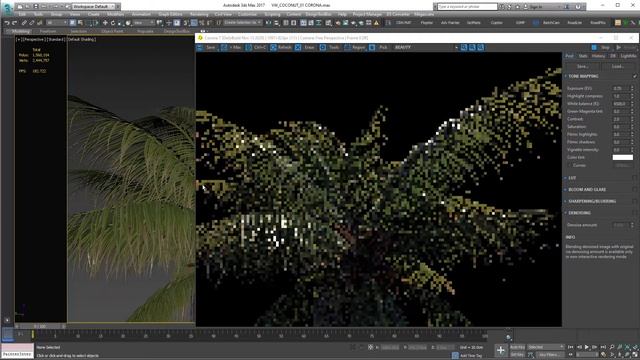Click the Freeform ribbon tab
Screen dimensions: 640x360
click(48, 31)
